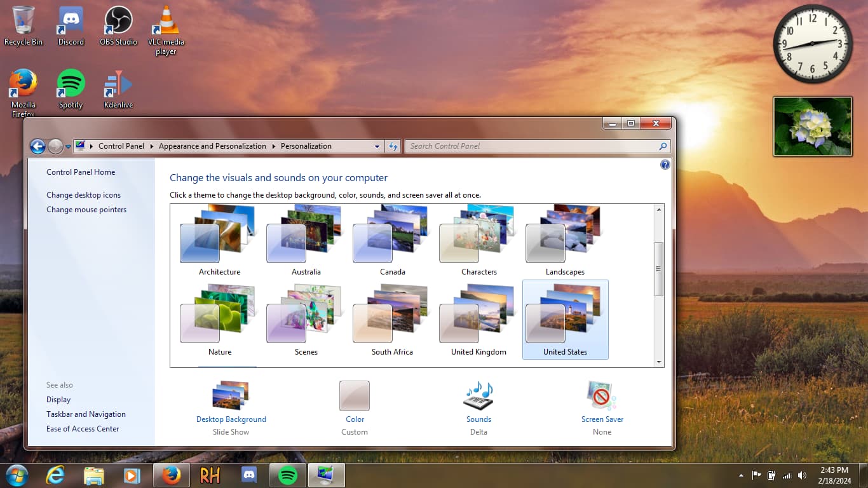
Task: Refresh the Control Panel address bar
Action: coord(393,146)
